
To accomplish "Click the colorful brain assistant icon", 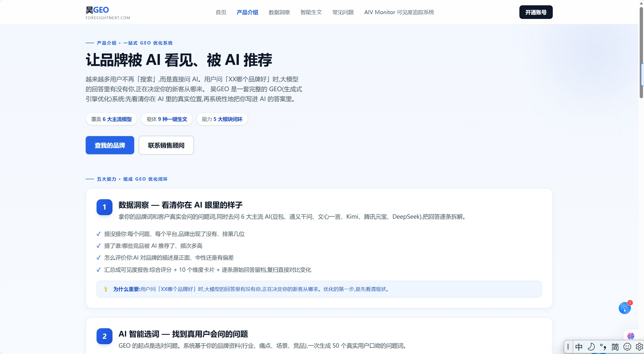I will (x=631, y=336).
